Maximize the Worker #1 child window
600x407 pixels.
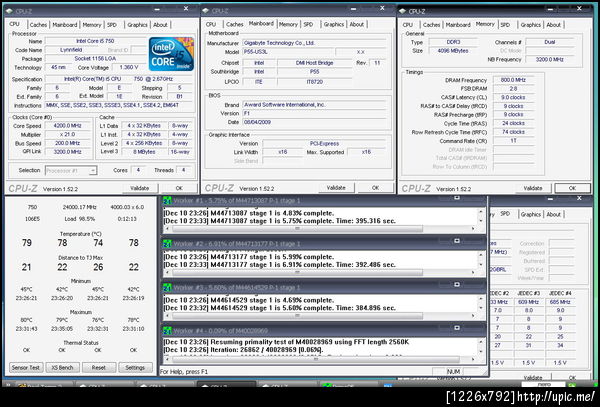[x=457, y=198]
